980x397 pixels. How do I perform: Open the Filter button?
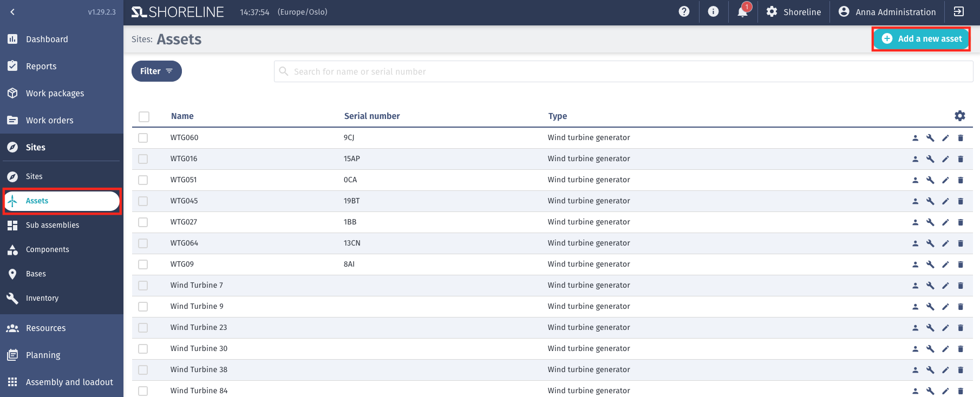(156, 71)
